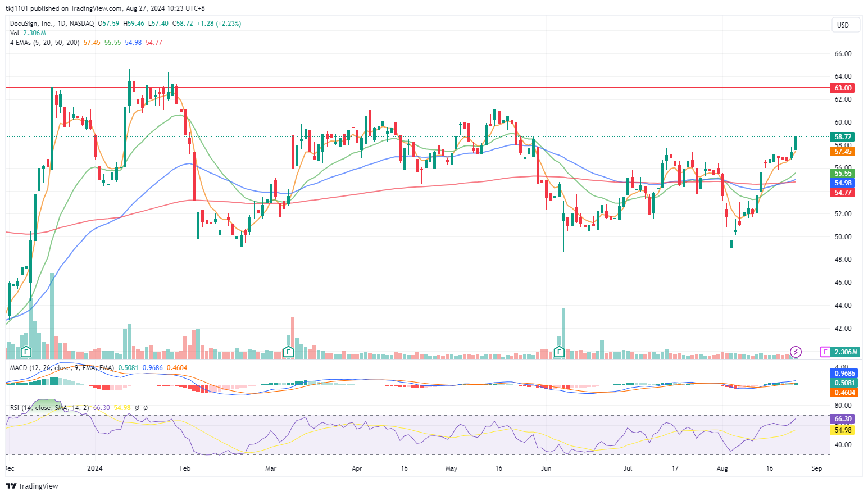Click the orange 0.4604 MACD axis label

[844, 393]
